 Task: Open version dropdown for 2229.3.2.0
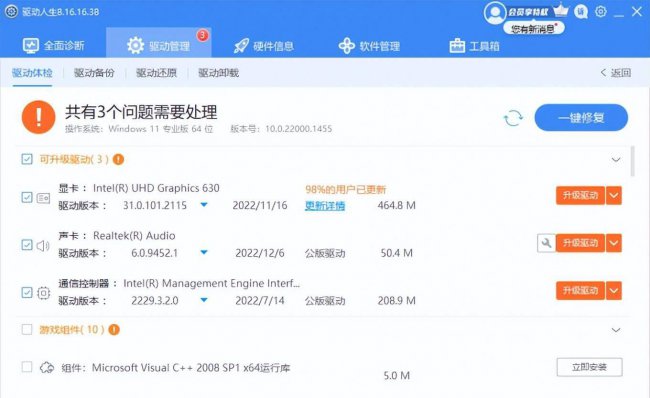[x=204, y=300]
